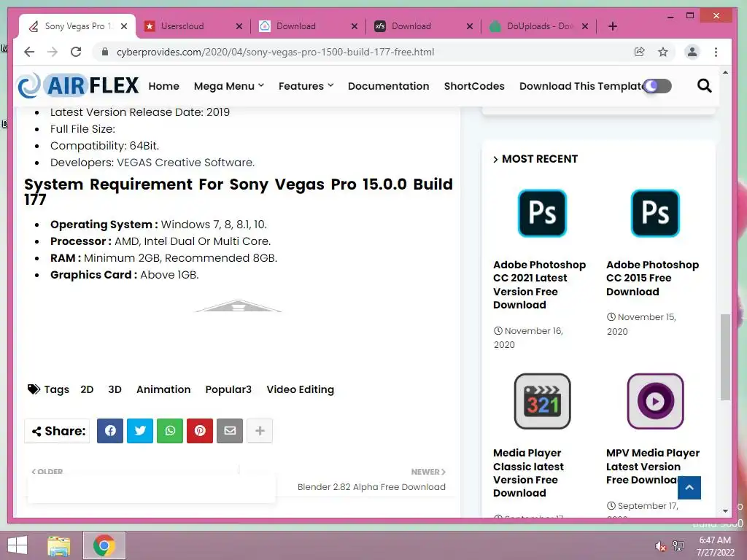
Task: Open Media Player Classic latest version title
Action: [x=528, y=472]
